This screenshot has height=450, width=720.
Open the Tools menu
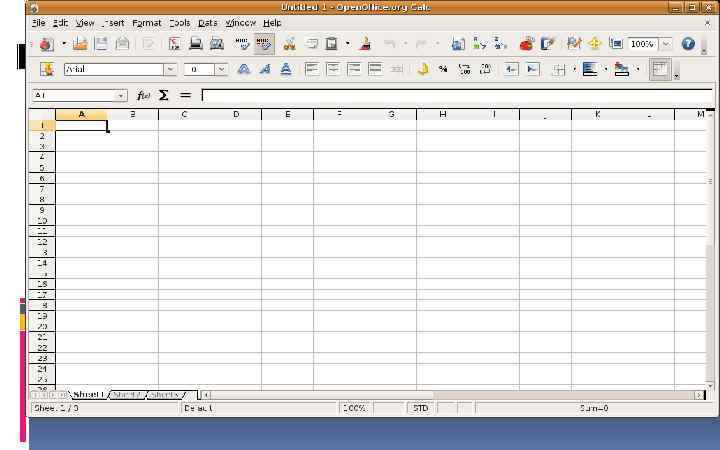coord(180,22)
